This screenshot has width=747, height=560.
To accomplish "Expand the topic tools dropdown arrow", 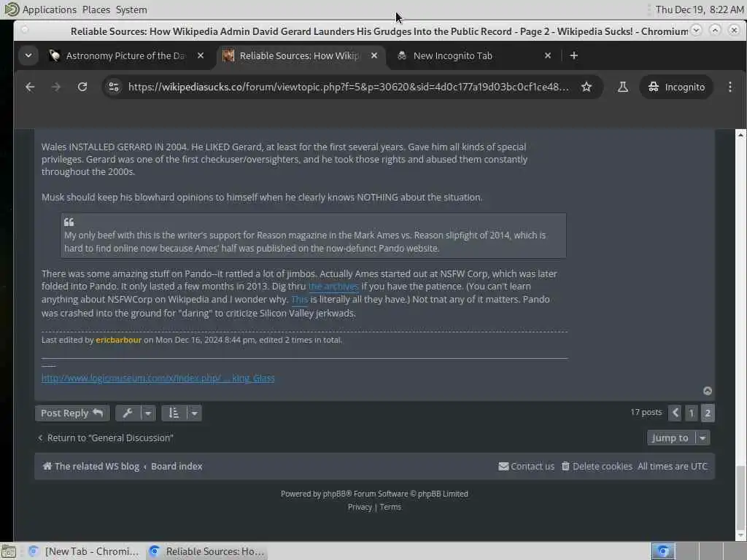I will pyautogui.click(x=148, y=413).
